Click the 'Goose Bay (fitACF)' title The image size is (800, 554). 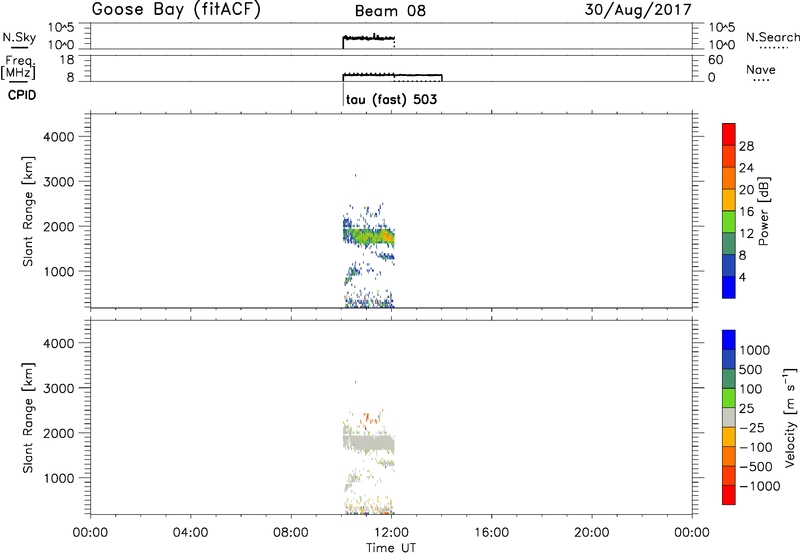click(x=176, y=10)
